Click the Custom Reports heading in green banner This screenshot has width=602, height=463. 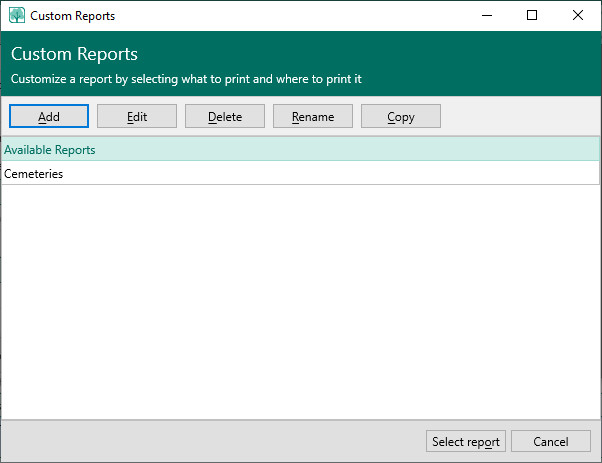[74, 54]
